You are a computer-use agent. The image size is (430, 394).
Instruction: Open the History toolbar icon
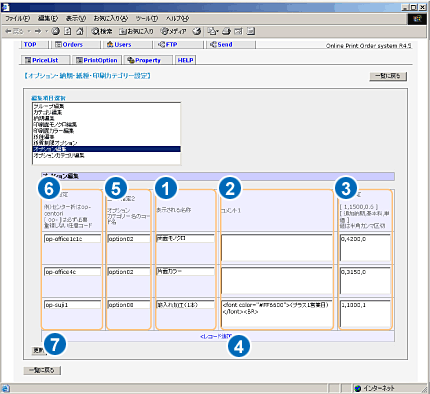197,31
